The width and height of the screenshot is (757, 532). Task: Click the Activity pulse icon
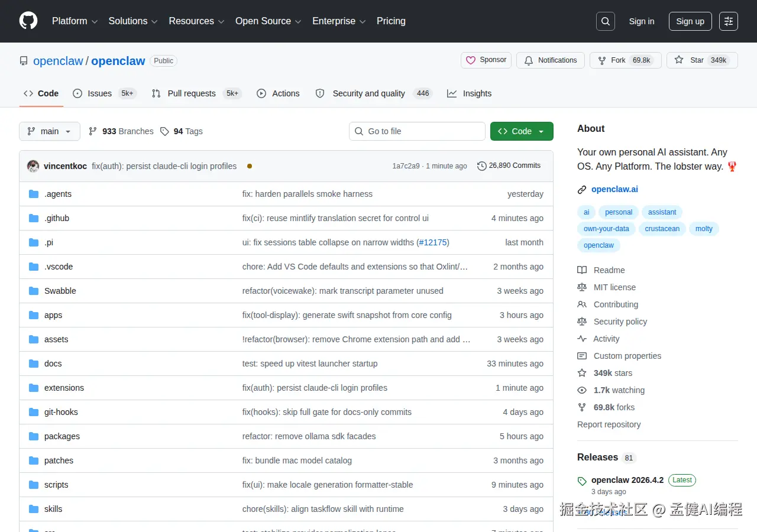coord(582,339)
